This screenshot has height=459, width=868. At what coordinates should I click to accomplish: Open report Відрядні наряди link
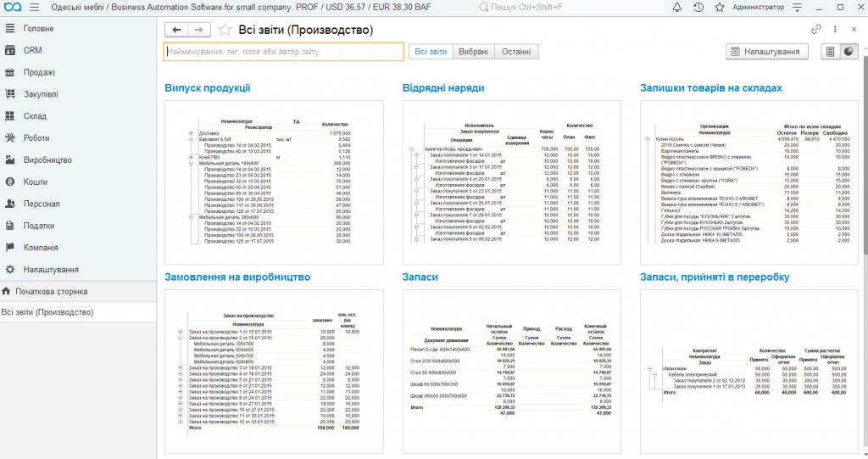(443, 87)
